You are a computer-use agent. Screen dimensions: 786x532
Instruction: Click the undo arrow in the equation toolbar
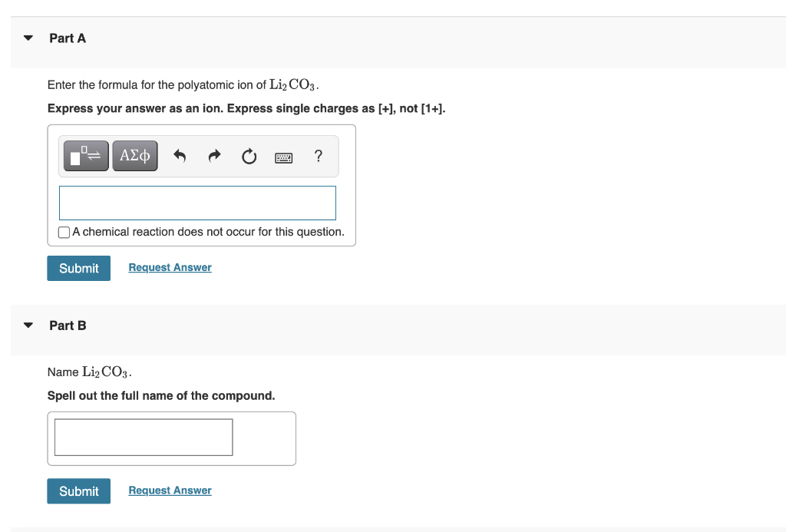click(179, 156)
